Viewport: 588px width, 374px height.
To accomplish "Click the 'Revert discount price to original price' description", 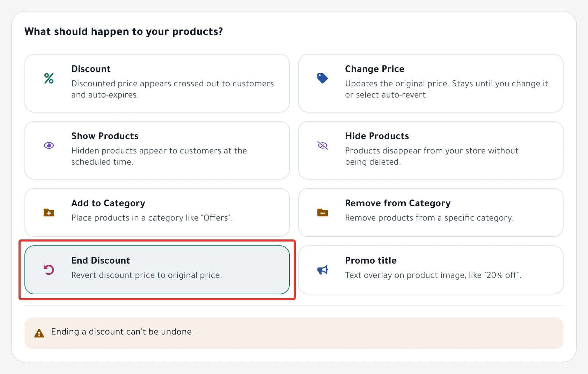I will [x=147, y=275].
